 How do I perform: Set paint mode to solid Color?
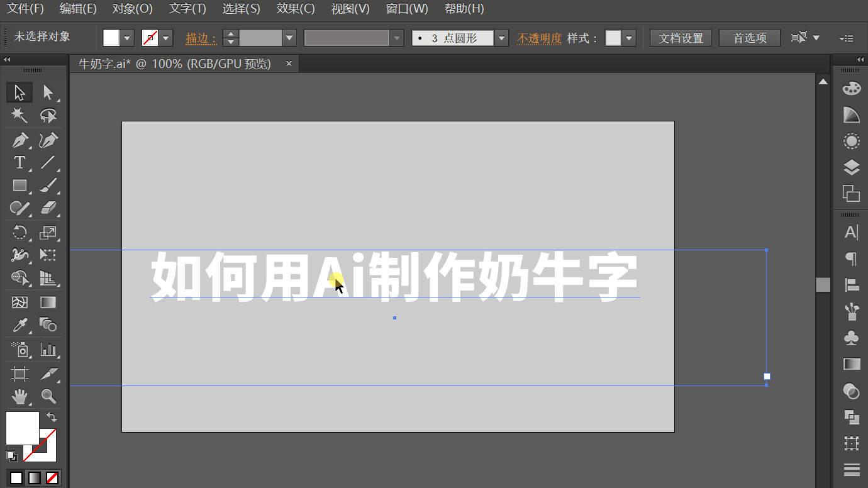point(16,478)
